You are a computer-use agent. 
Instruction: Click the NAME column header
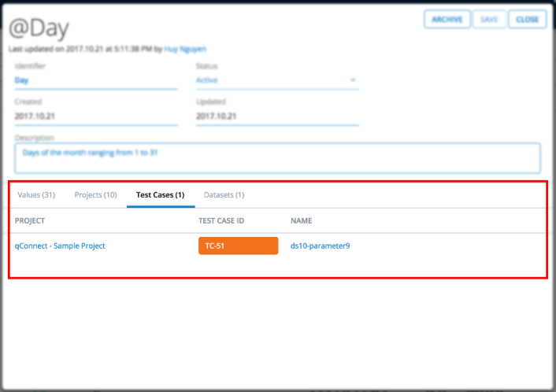click(302, 221)
